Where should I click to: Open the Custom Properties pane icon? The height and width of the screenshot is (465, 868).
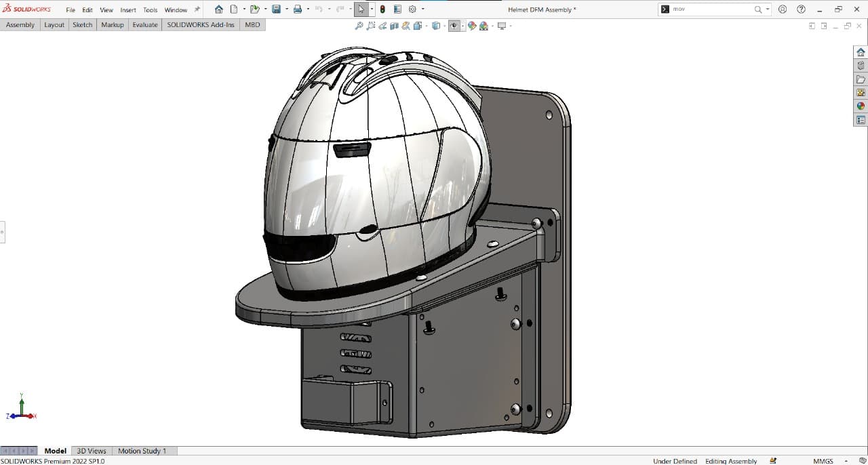pyautogui.click(x=861, y=120)
